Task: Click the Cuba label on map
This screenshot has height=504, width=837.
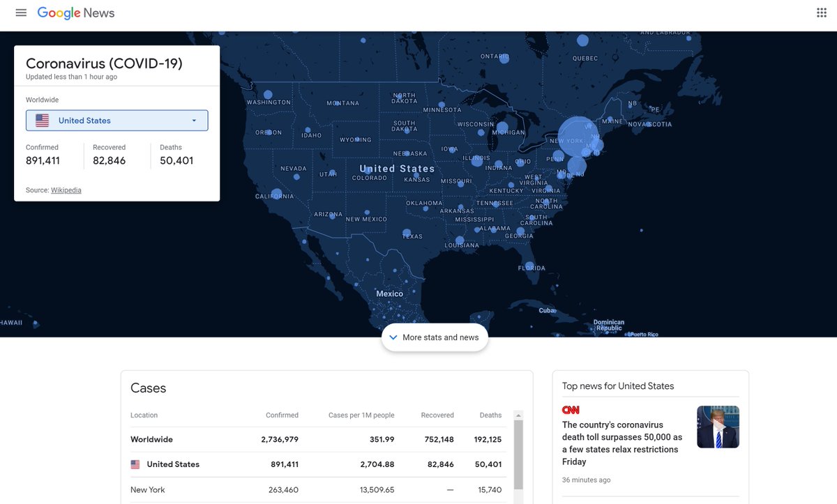Action: point(546,310)
